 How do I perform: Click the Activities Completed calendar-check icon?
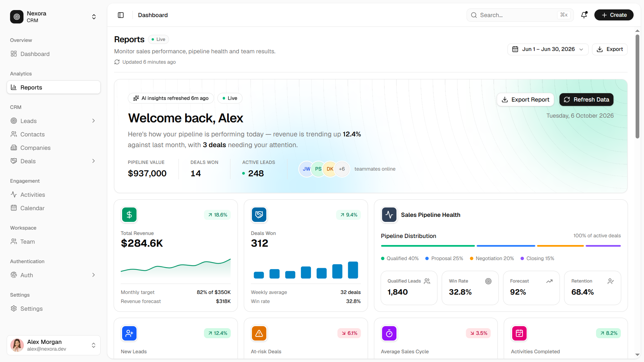[519, 333]
